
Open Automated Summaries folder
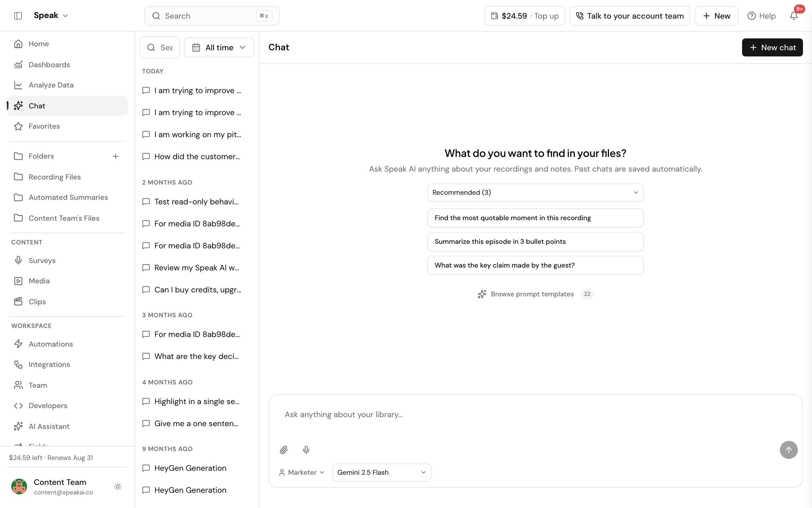point(67,198)
